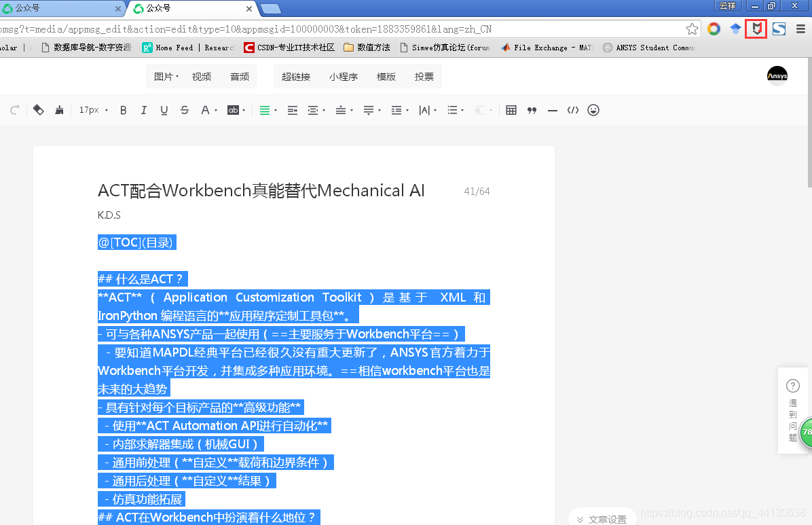Toggle underline formatting

pyautogui.click(x=164, y=110)
